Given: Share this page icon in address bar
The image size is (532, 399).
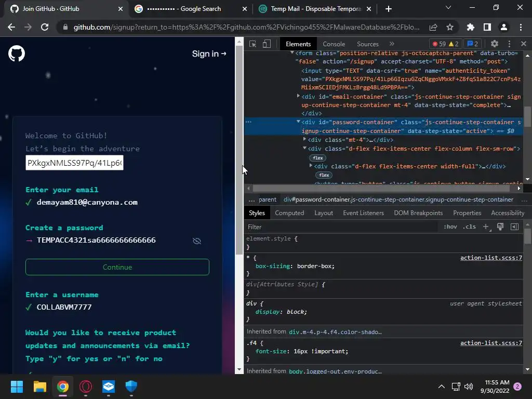Looking at the screenshot, I should tap(433, 27).
